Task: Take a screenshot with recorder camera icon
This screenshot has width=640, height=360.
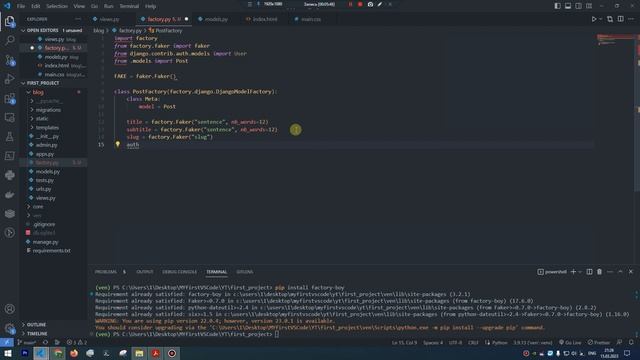Action: (370, 4)
